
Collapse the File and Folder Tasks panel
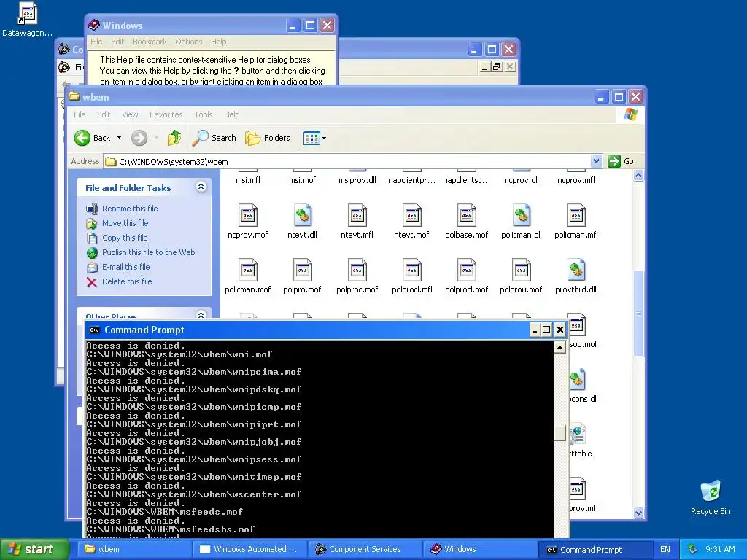201,187
